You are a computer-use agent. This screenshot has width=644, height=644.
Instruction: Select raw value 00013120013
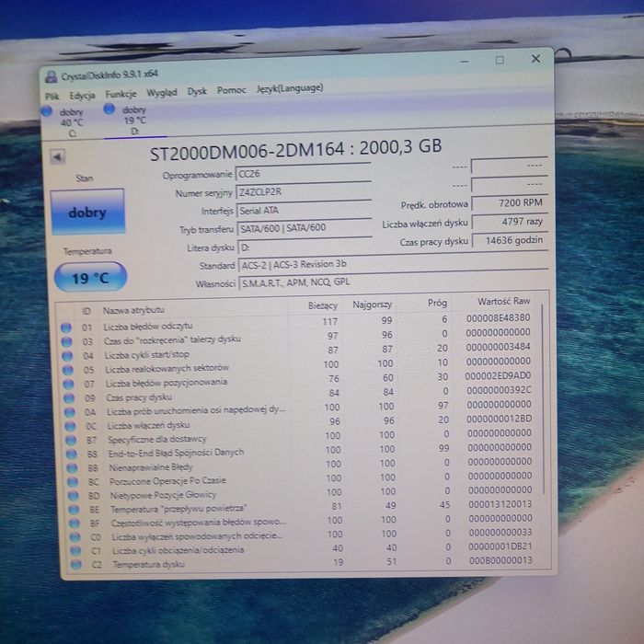click(500, 504)
